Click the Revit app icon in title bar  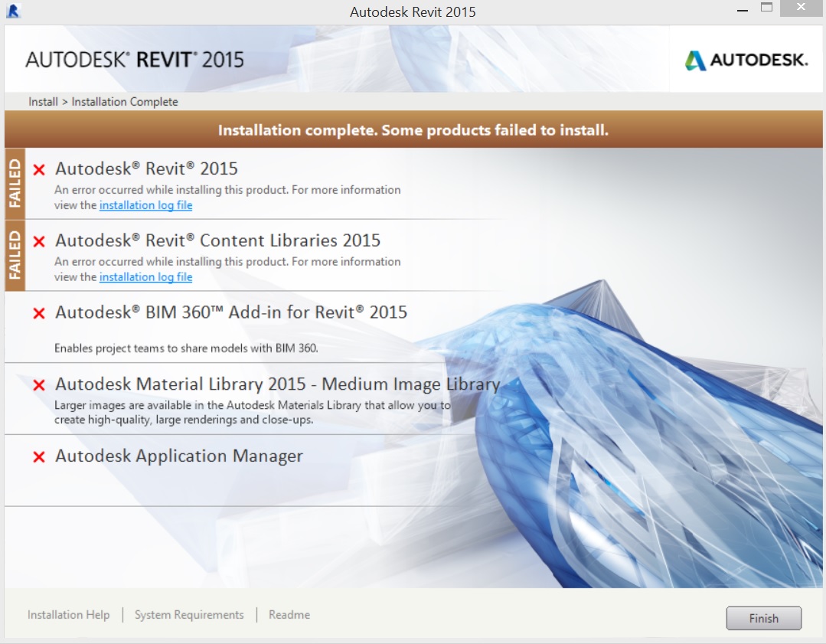click(13, 11)
